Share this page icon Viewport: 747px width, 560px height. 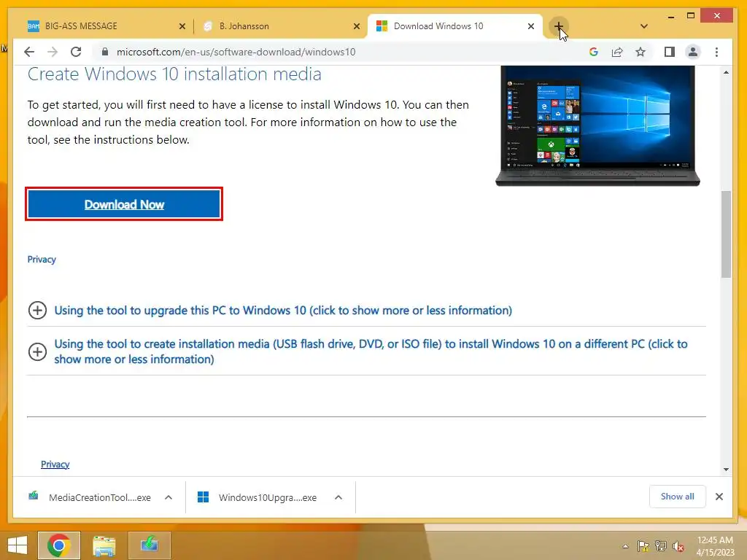pos(617,52)
